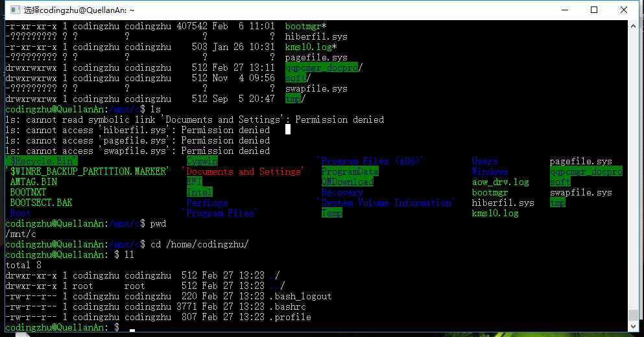
Task: Click the 'Sep 5 20:47' timestamp
Action: 244,99
